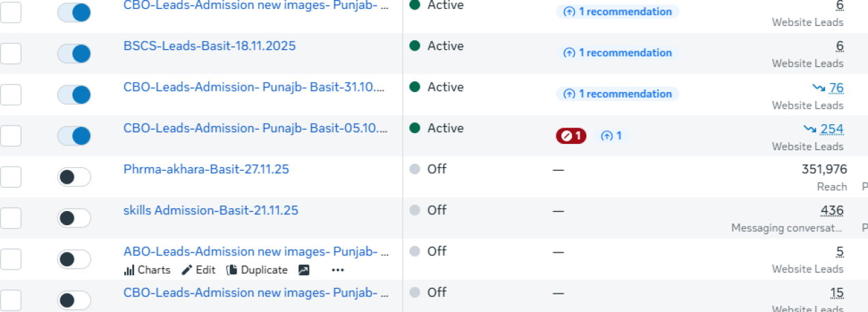The width and height of the screenshot is (868, 312).
Task: Click the blue recommendation count badge beside error
Action: (x=612, y=136)
